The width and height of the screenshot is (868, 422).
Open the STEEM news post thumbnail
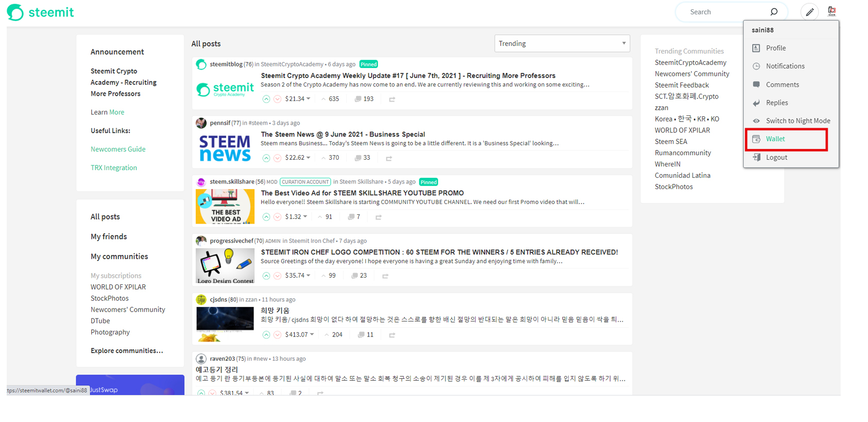(x=225, y=148)
